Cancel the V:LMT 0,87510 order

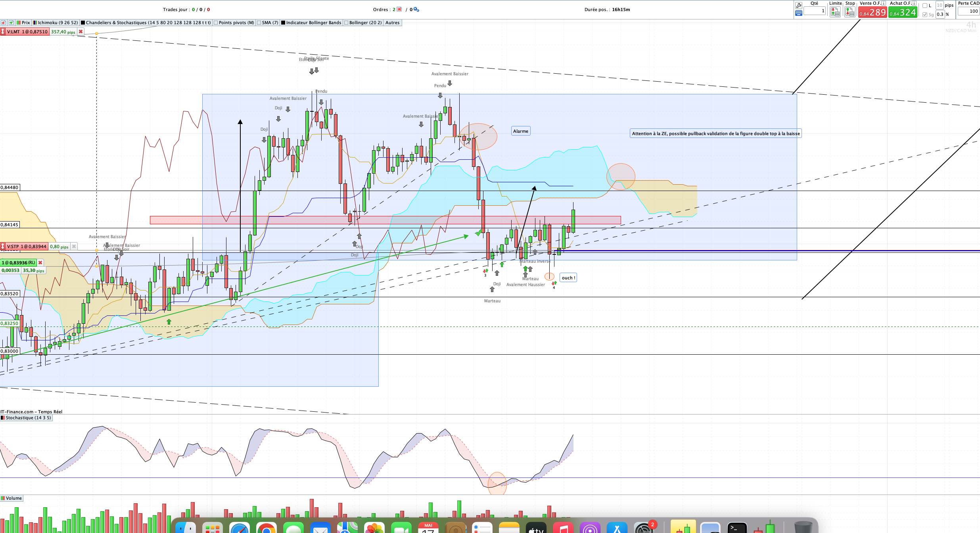pos(81,32)
